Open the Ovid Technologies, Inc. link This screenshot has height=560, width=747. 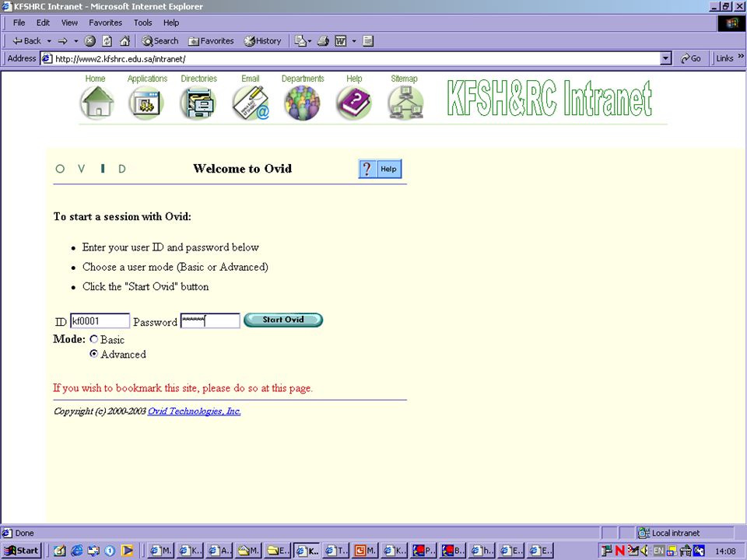click(194, 411)
